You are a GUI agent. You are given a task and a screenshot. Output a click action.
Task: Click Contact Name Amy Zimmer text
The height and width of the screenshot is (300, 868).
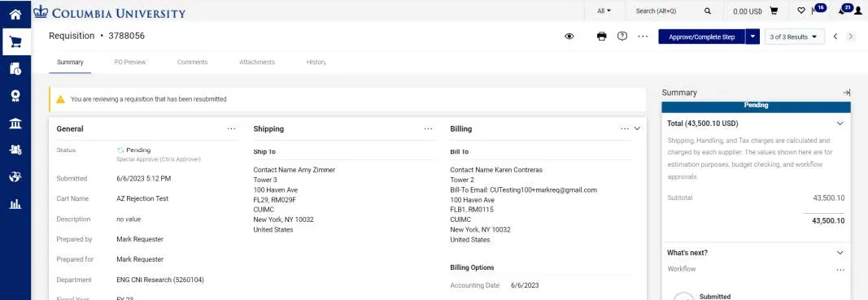point(294,170)
